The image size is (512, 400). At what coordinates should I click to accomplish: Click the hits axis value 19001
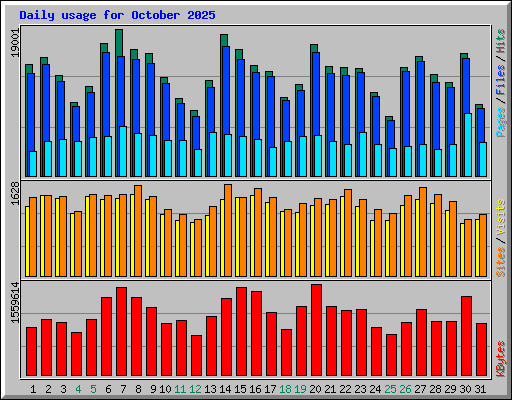pyautogui.click(x=15, y=43)
